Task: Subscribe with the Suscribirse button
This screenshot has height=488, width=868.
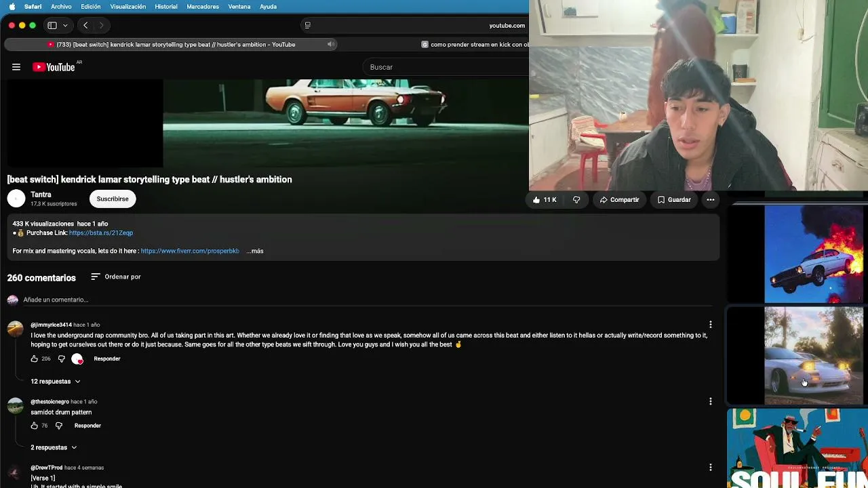Action: pos(113,199)
